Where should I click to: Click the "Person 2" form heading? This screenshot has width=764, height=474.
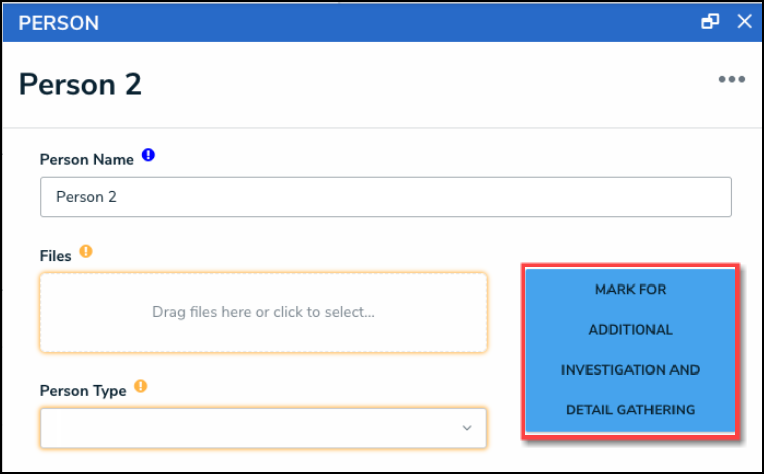[x=80, y=85]
